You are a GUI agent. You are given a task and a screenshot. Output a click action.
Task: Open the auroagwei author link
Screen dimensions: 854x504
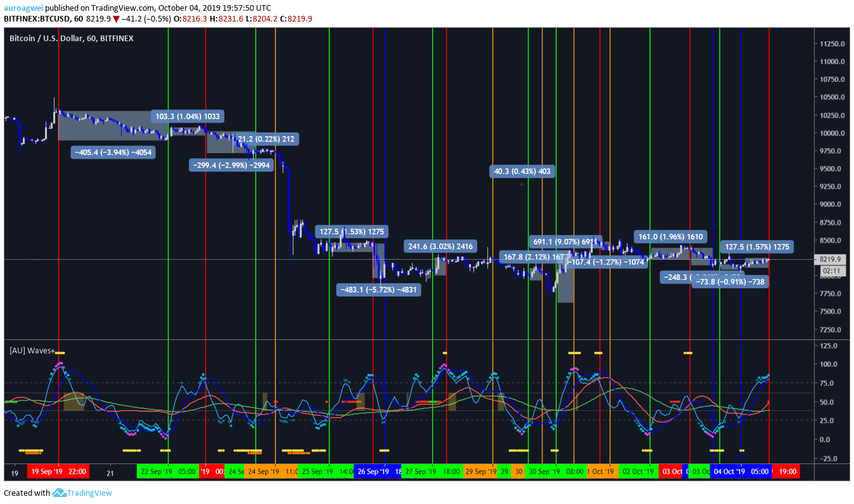tap(24, 8)
